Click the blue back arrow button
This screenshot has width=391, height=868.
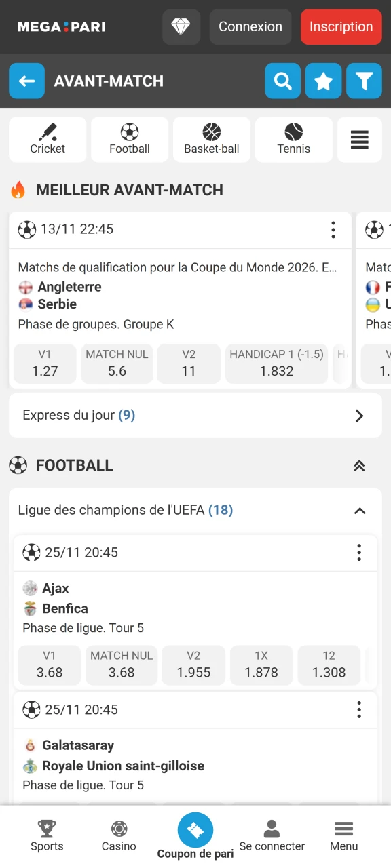(x=26, y=81)
